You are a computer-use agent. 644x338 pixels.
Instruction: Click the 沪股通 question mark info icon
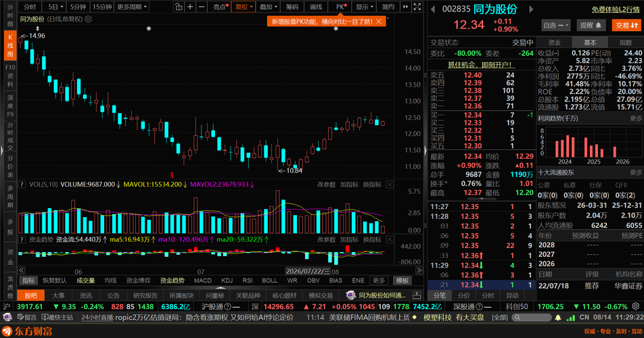(x=227, y=306)
